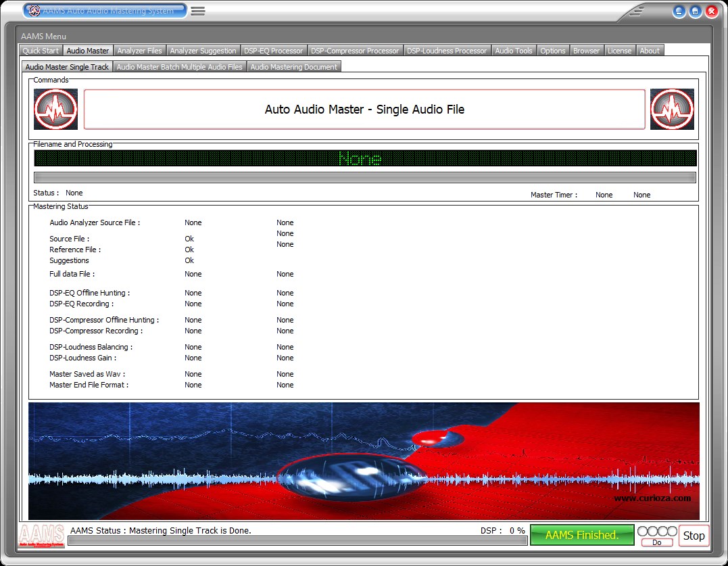Open the hamburger menu in the title bar
Viewport: 728px width, 566px height.
coord(198,11)
